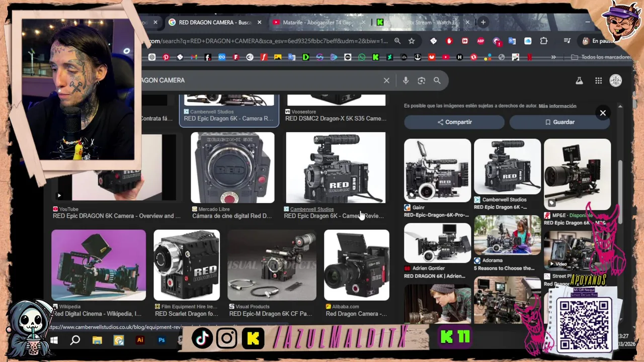
Task: Open the Google apps grid
Action: pos(598,80)
